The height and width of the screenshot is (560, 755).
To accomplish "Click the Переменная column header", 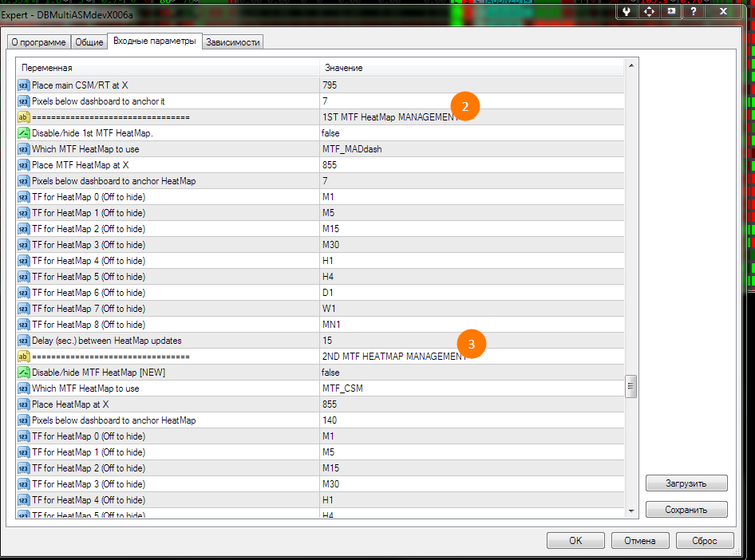I will [168, 69].
